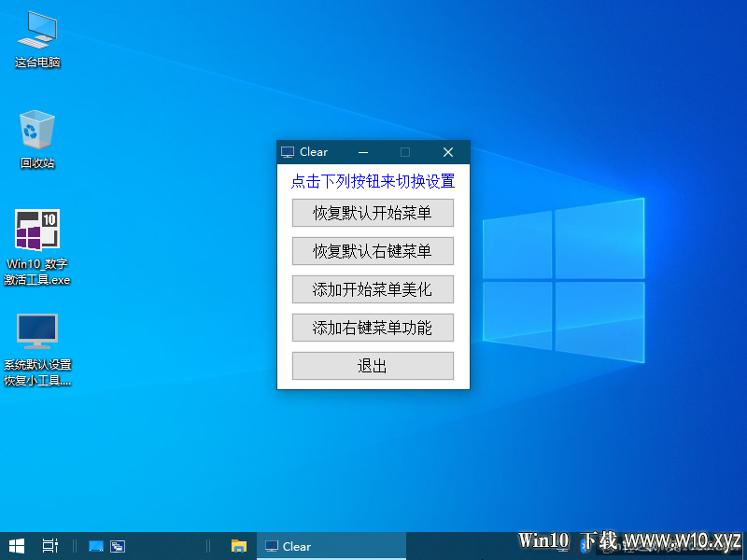
Task: Click 恢复默认开始菜单 button
Action: click(373, 213)
